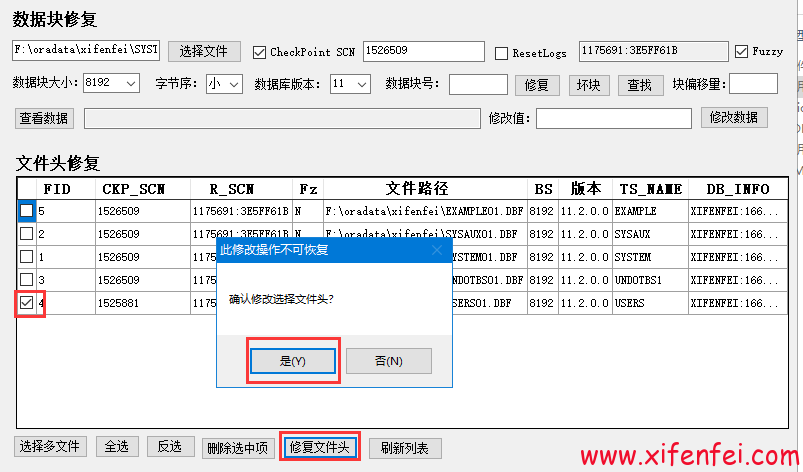Click the 坏块 button
Screen dimensions: 803x472
click(x=589, y=85)
